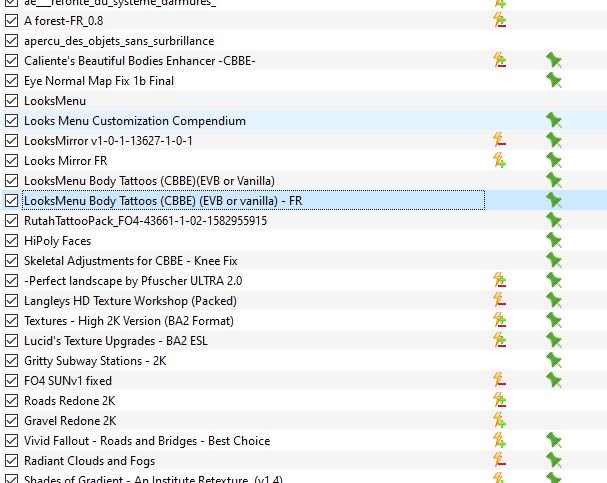This screenshot has width=607, height=483.
Task: Click the pin flag for Gritty Subway Stations - 2K
Action: [x=554, y=360]
